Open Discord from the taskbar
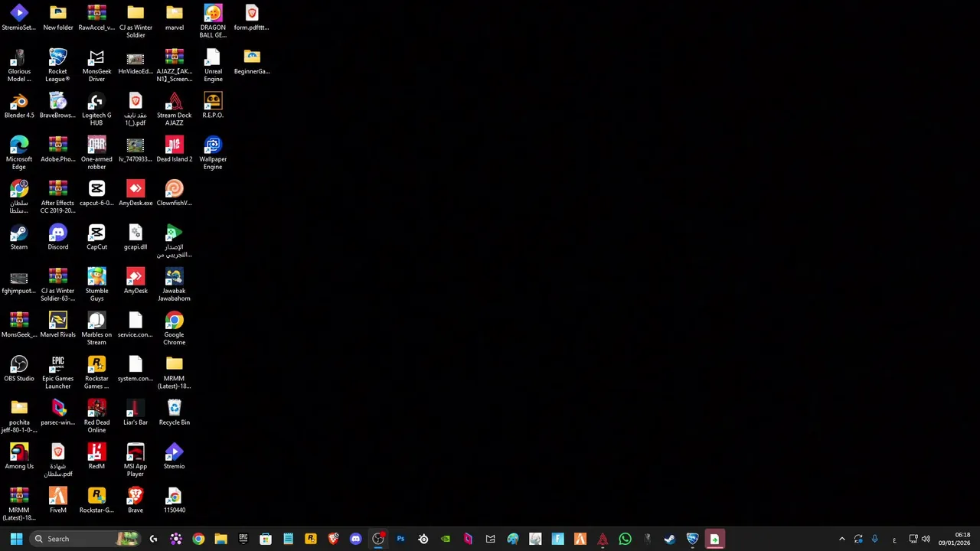The height and width of the screenshot is (551, 980). click(x=355, y=539)
